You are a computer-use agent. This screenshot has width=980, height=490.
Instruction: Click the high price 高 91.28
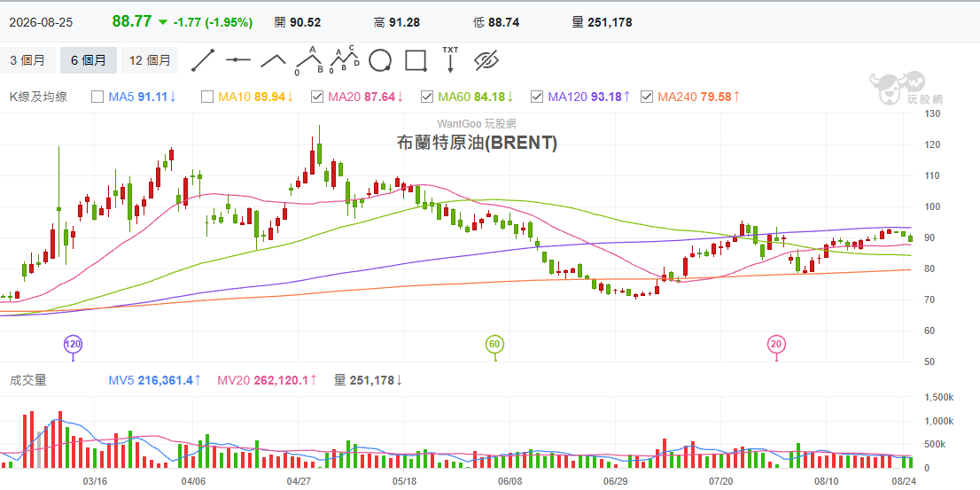396,22
